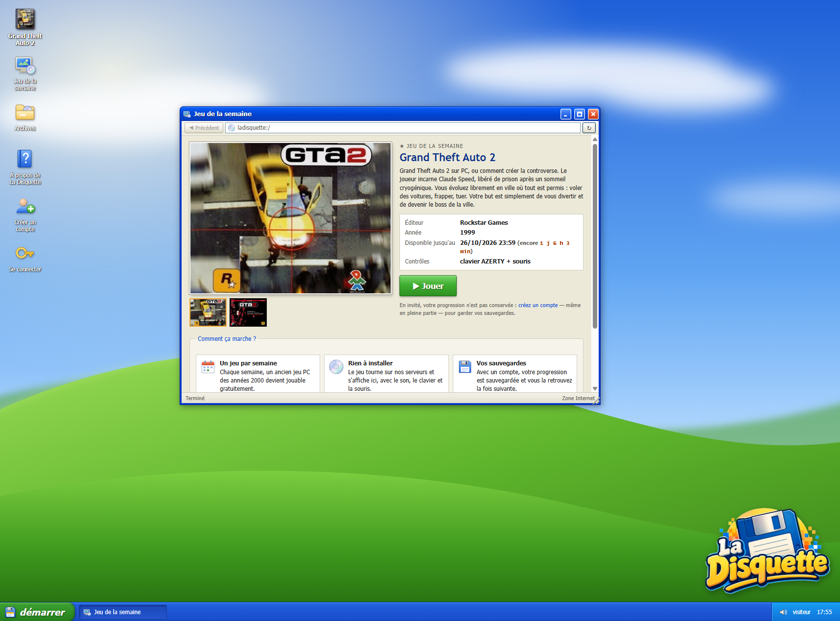Click the window title bar icon
The height and width of the screenshot is (621, 840).
click(187, 114)
